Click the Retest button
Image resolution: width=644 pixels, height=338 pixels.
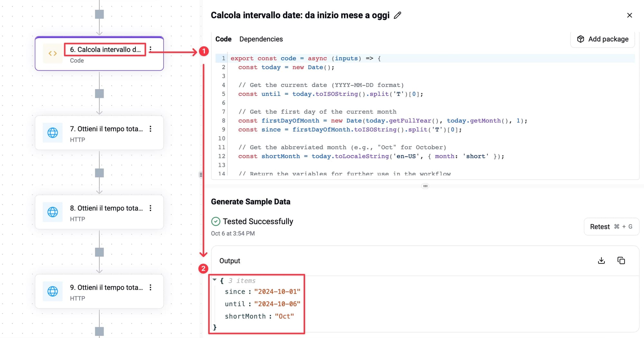pyautogui.click(x=611, y=226)
